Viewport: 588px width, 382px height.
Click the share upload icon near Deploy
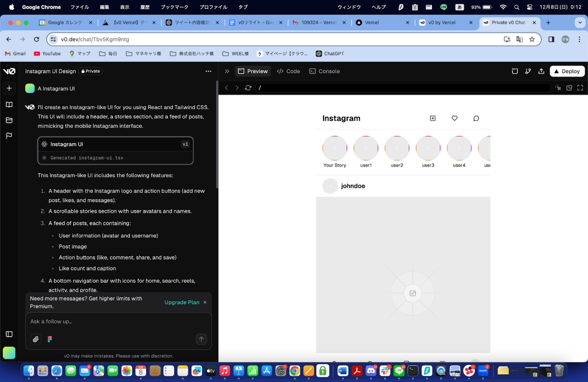point(541,71)
